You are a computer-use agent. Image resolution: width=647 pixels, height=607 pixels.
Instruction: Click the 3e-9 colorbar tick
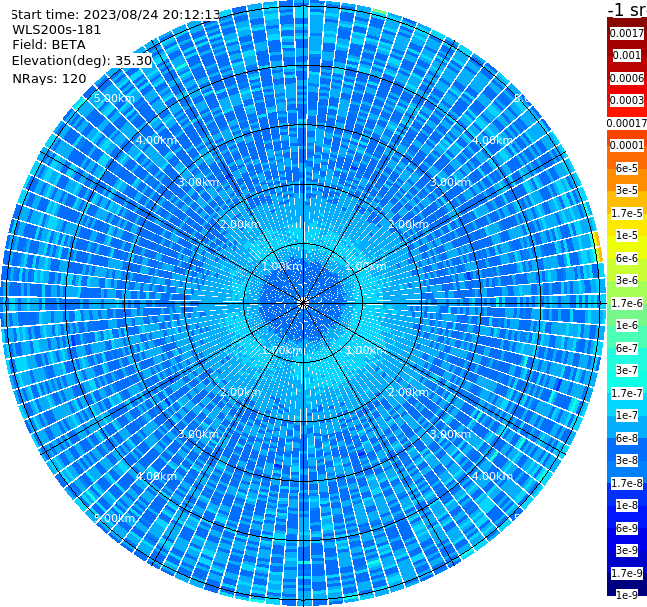[x=627, y=550]
